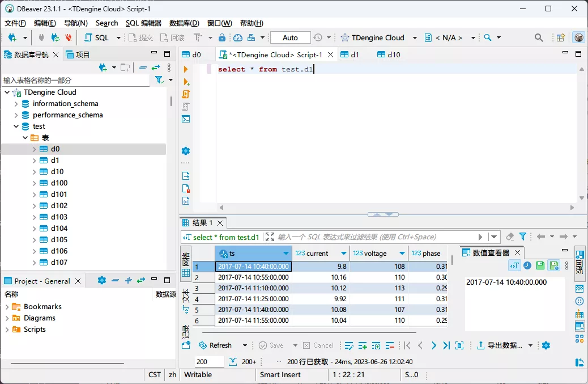Click the delete row icon in results toolbar
The image size is (588, 384).
(x=390, y=345)
